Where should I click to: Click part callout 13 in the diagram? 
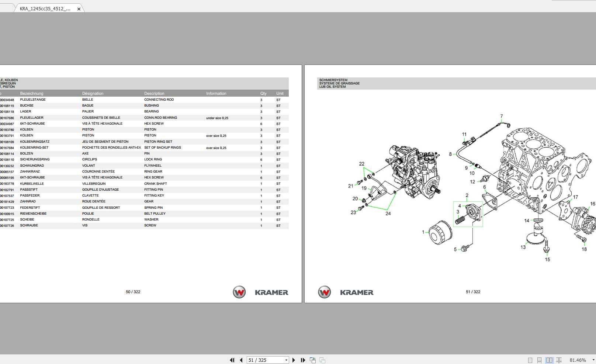(x=523, y=247)
